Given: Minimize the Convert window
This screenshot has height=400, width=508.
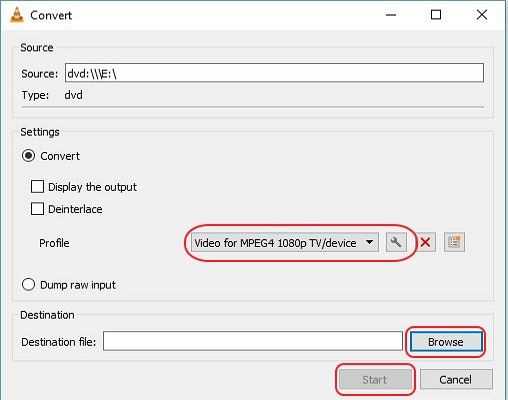Looking at the screenshot, I should tap(391, 15).
